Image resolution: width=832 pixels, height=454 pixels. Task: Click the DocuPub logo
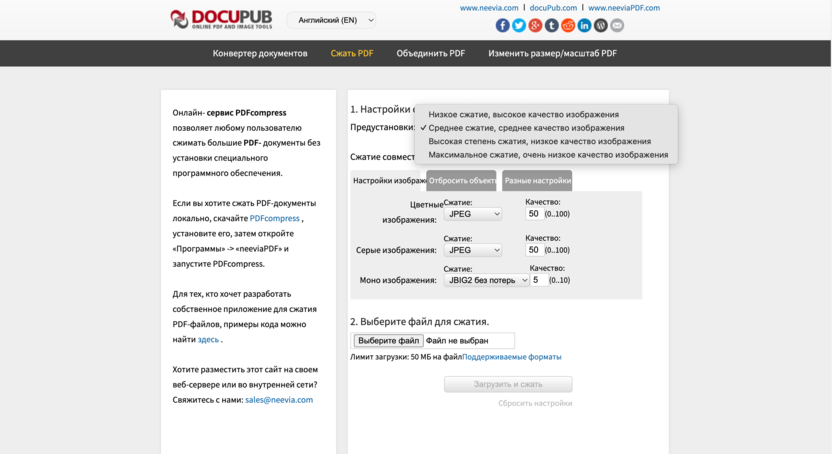point(221,19)
